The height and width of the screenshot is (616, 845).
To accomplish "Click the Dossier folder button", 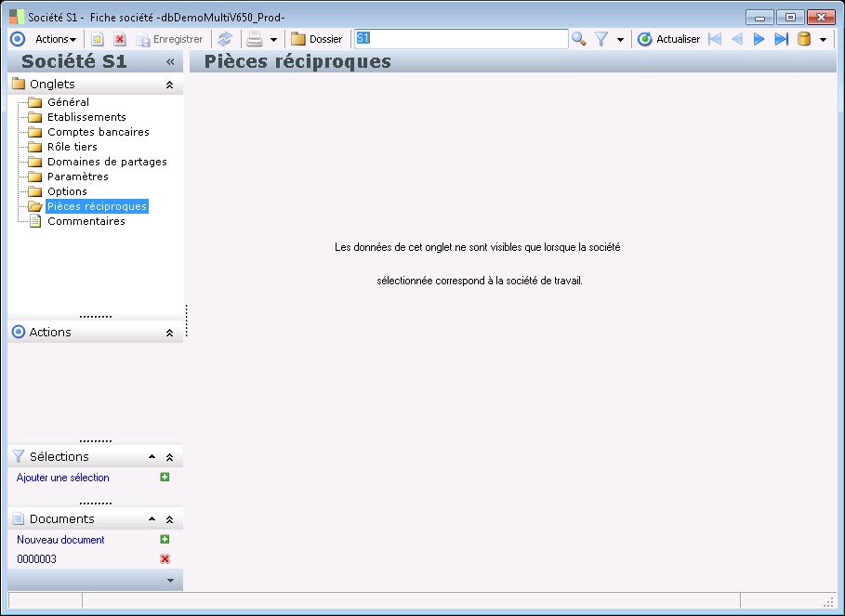I will point(317,39).
